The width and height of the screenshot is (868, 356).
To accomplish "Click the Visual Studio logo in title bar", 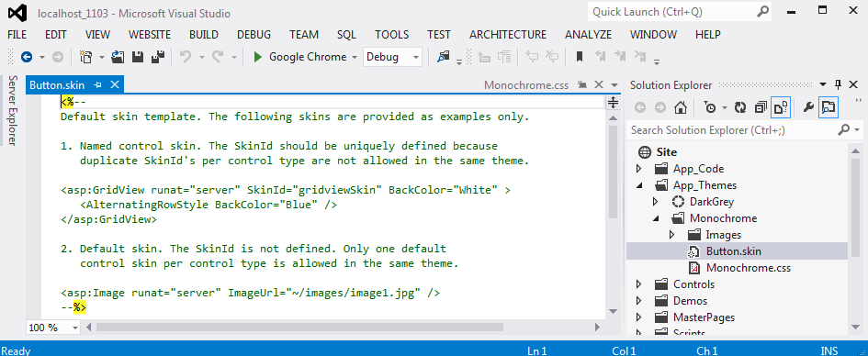I will [17, 13].
